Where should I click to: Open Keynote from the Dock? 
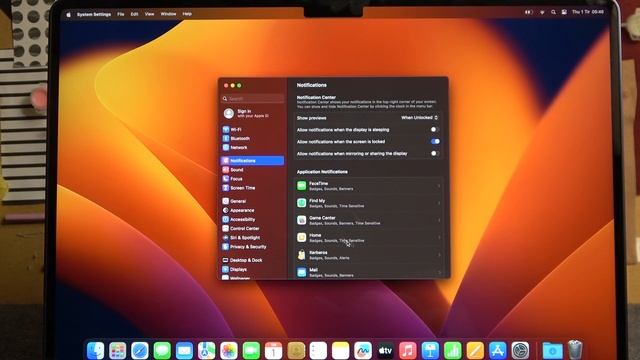(x=430, y=350)
